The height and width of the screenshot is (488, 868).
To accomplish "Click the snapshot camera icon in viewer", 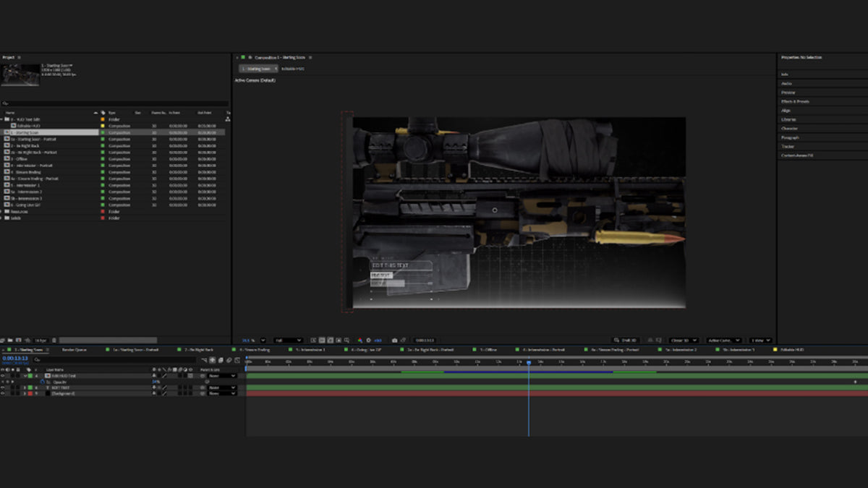I will click(394, 340).
